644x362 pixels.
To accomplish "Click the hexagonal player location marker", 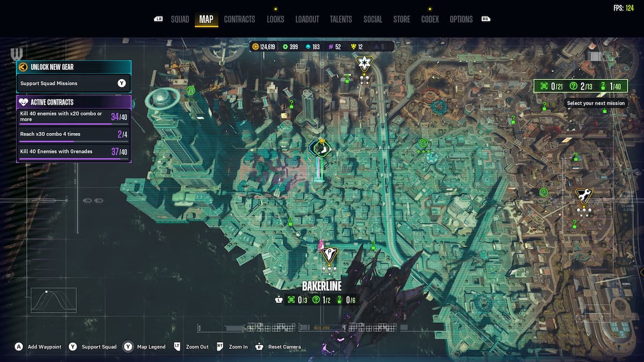I will (319, 149).
